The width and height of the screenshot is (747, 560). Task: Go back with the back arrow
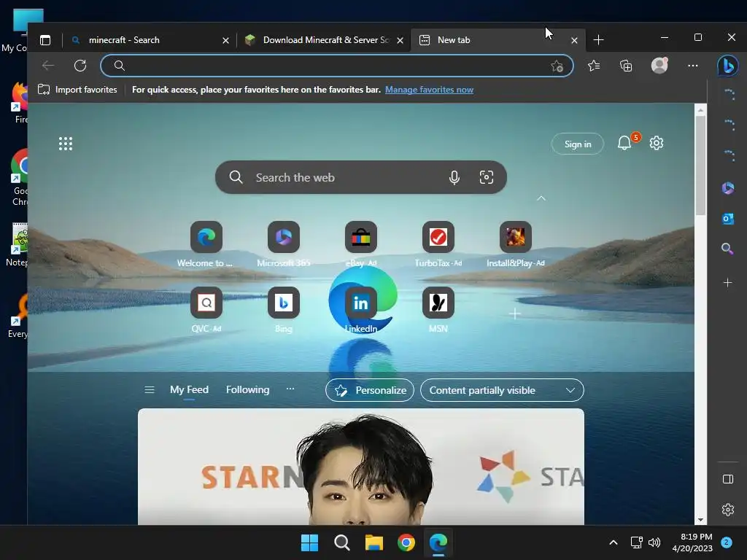point(48,66)
